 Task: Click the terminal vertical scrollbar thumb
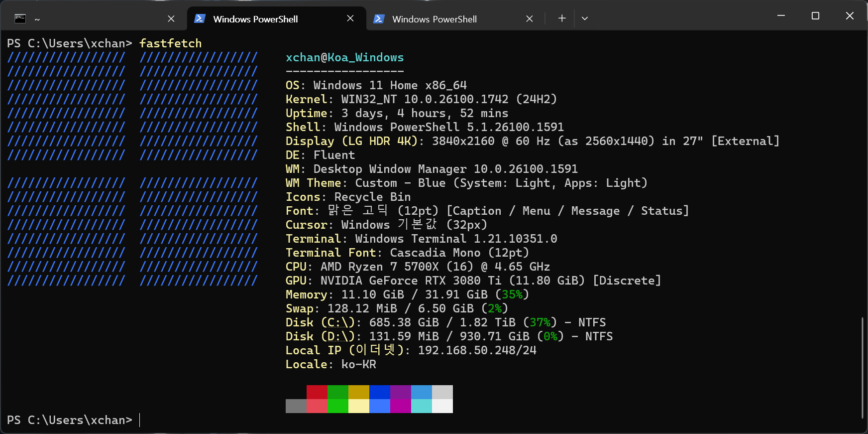[x=863, y=368]
